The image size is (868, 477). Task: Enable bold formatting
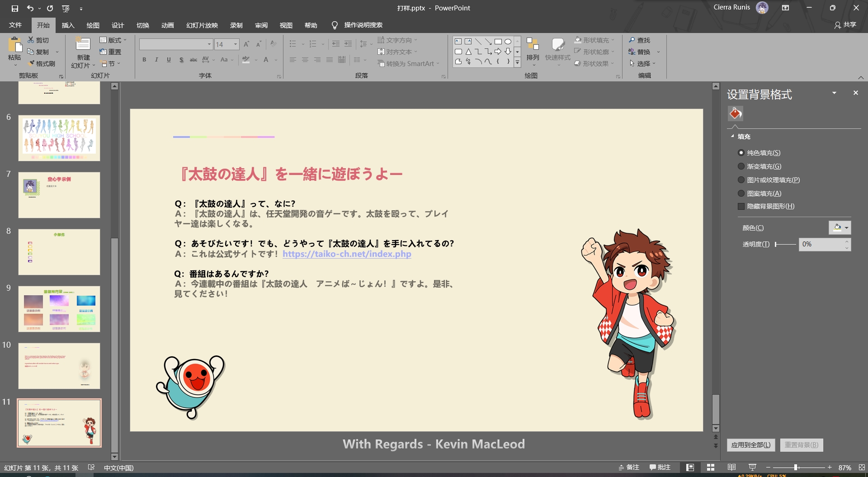(x=144, y=59)
